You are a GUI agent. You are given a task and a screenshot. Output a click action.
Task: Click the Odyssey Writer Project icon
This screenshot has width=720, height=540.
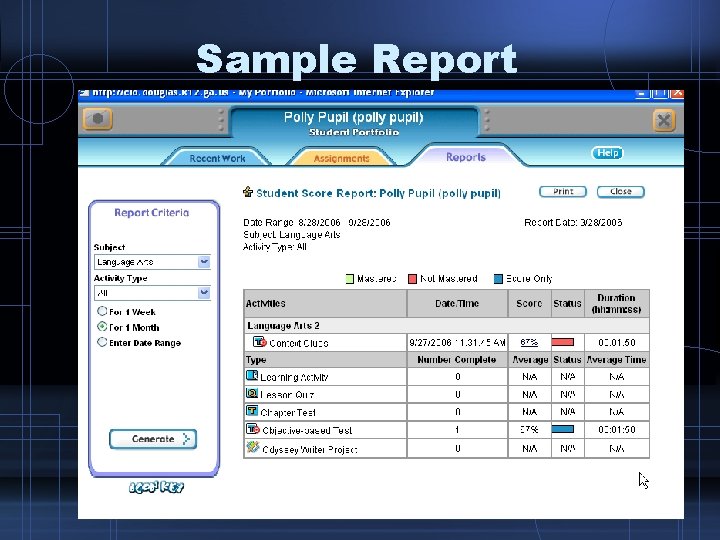click(x=252, y=447)
